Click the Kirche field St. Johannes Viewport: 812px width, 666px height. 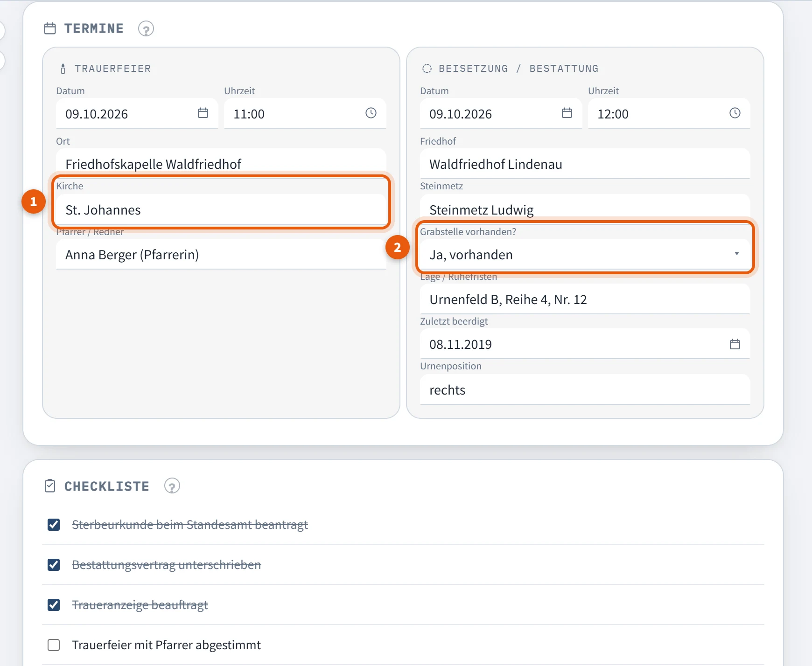tap(221, 209)
